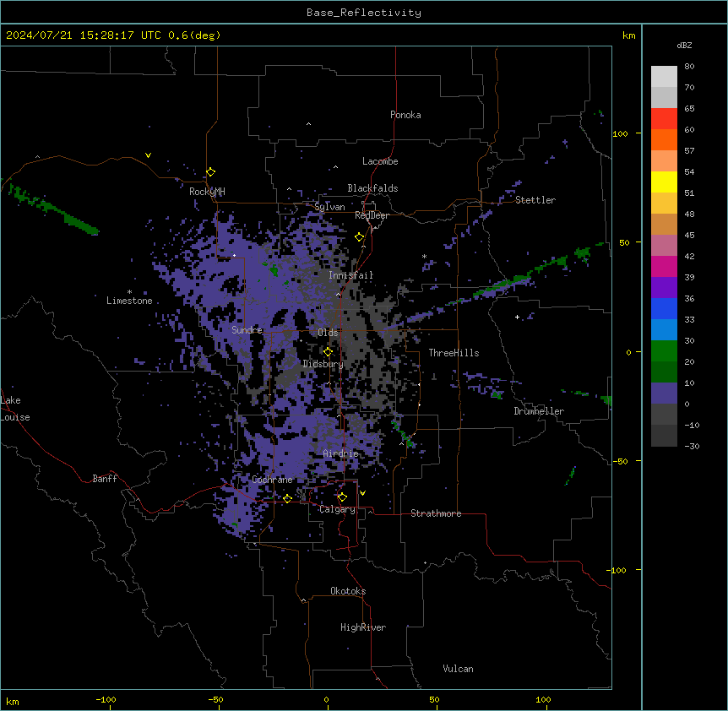Click the Lacombe city label
This screenshot has width=728, height=711.
[380, 161]
